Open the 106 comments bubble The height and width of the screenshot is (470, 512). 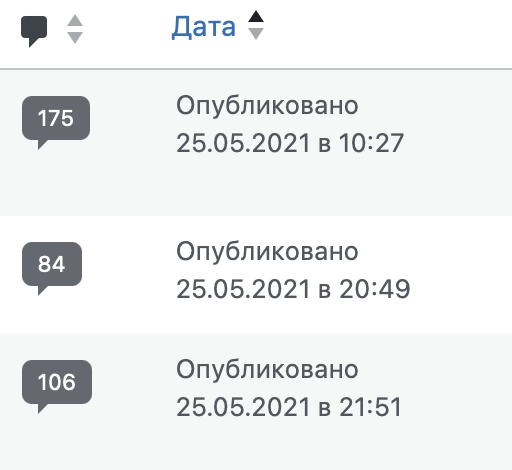pyautogui.click(x=57, y=386)
